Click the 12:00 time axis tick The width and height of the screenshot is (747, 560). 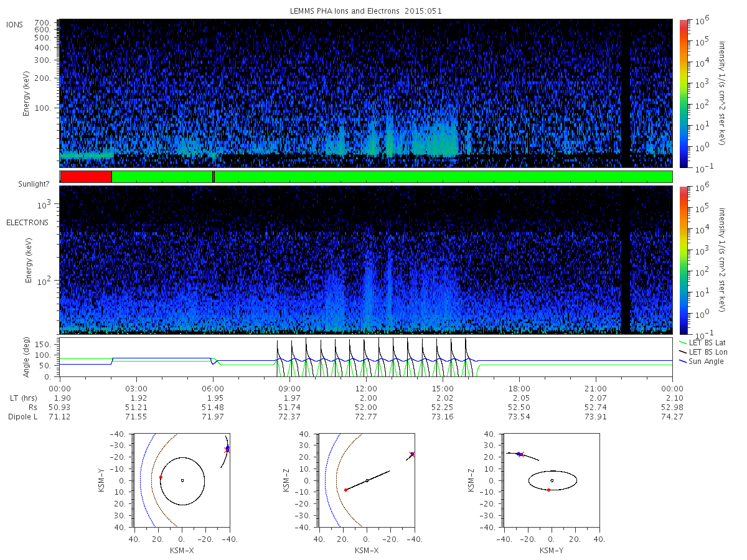(366, 388)
